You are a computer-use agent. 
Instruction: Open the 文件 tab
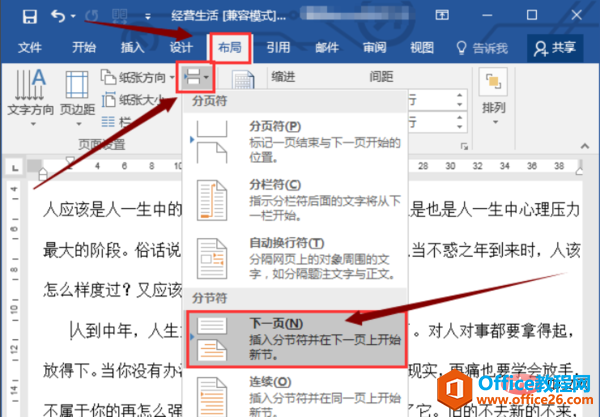(x=30, y=48)
